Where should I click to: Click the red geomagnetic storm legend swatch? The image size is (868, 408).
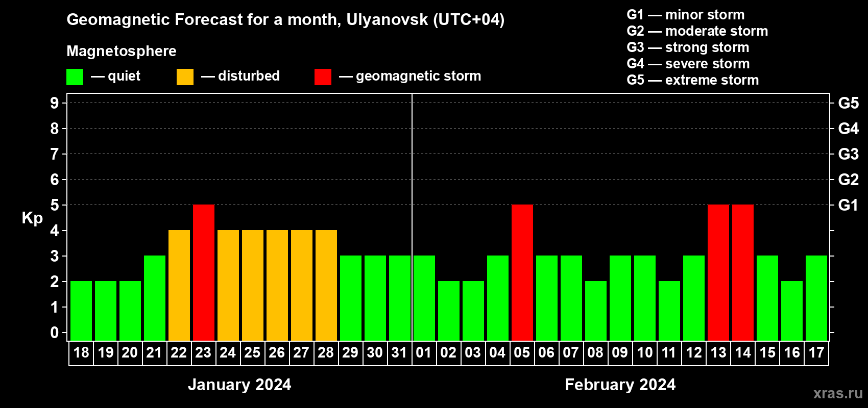323,77
